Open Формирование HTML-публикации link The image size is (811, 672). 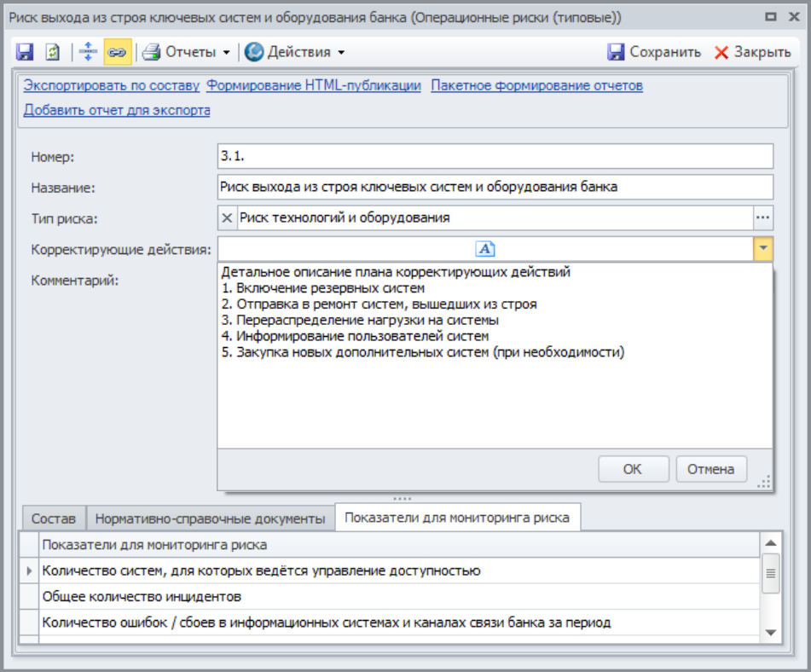[x=314, y=85]
